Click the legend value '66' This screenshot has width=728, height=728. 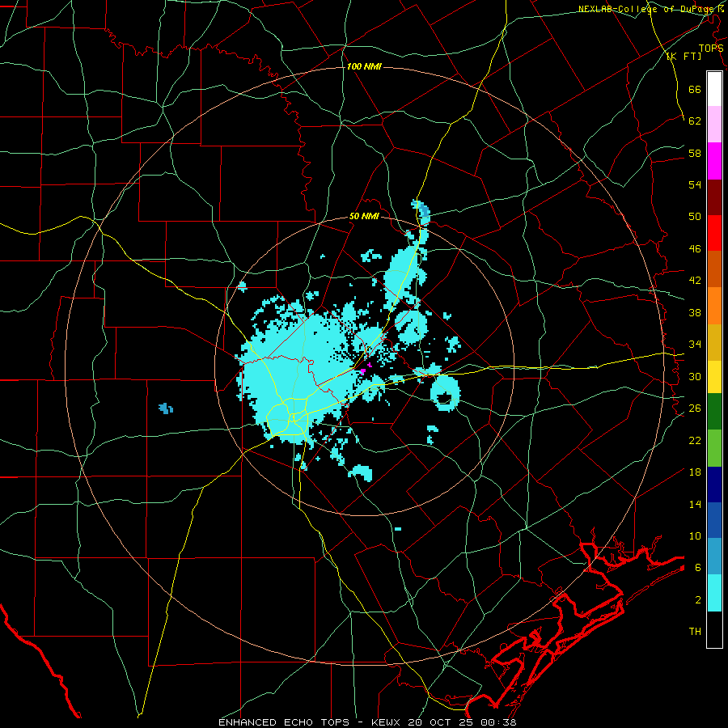point(695,89)
